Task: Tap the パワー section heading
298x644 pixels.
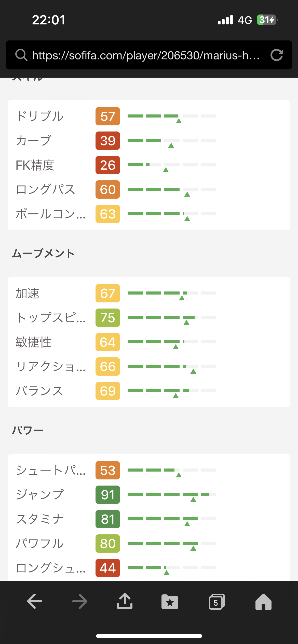Action: pos(28,431)
